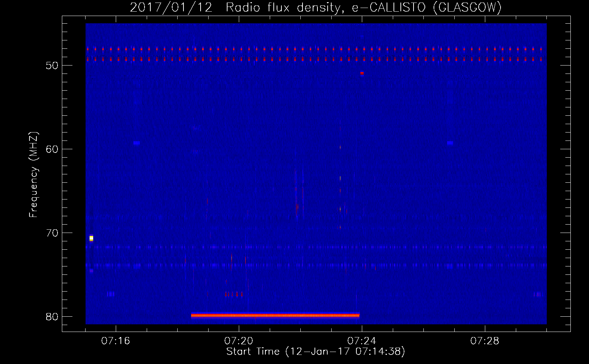Click the 70 frequency tick label
589x364 pixels.
(52, 233)
